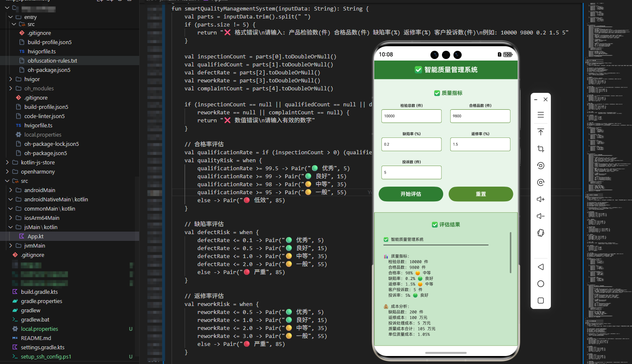Click the Kotlin icon beside App.kt
Screen dimensions: 632x364
pos(22,236)
